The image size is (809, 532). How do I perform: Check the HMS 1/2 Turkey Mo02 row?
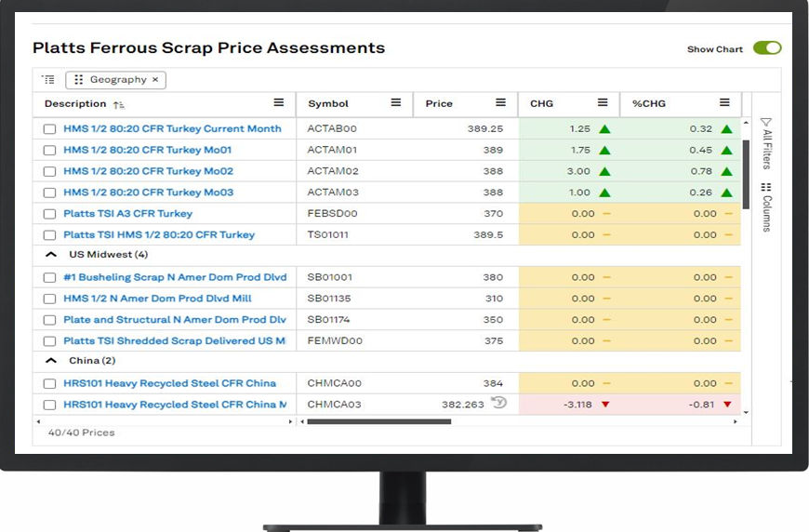pyautogui.click(x=49, y=171)
